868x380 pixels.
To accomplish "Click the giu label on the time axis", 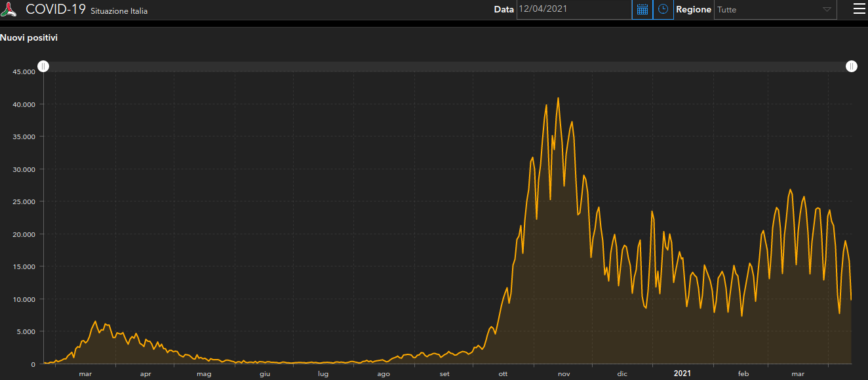I will [264, 374].
